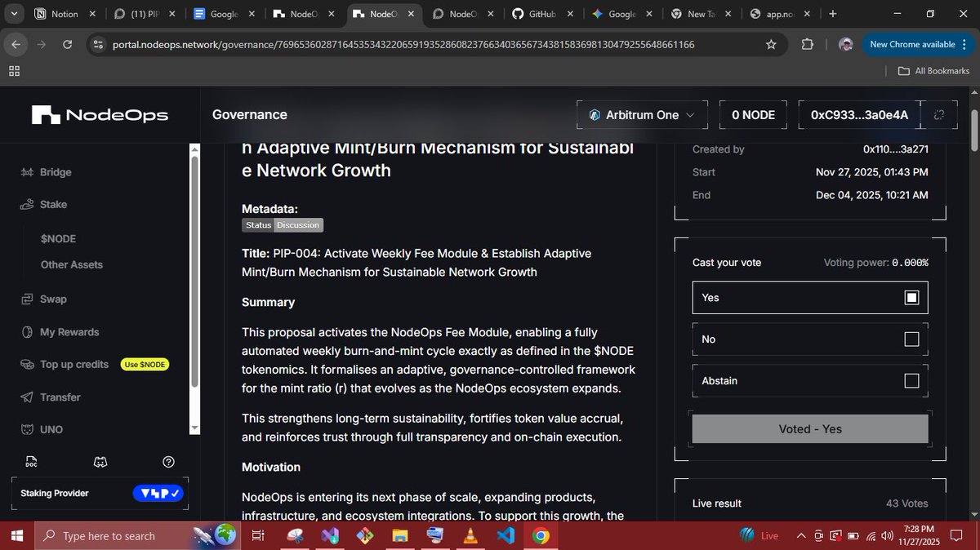Open the DOC documentation icon
This screenshot has width=980, height=550.
(x=31, y=462)
